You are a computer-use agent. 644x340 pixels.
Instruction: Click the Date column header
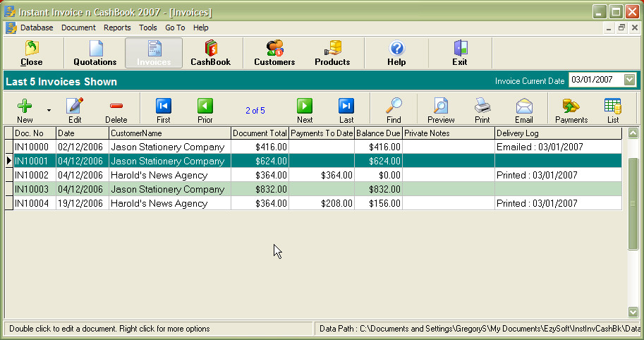82,133
